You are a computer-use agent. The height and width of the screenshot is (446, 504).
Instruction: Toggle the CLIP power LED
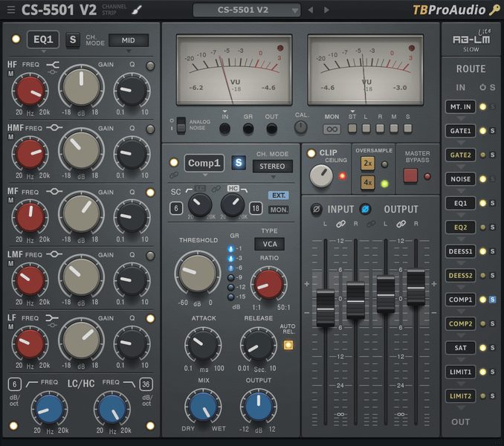311,153
